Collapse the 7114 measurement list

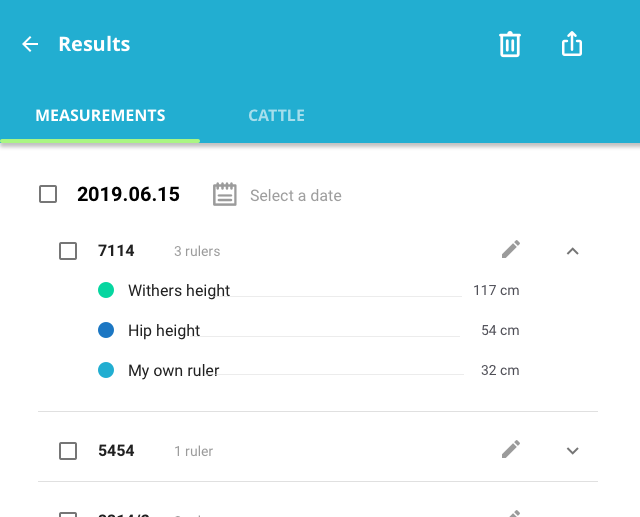[572, 251]
